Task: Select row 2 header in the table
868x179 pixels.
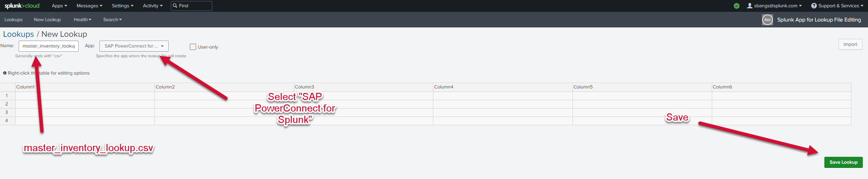Action: click(7, 104)
